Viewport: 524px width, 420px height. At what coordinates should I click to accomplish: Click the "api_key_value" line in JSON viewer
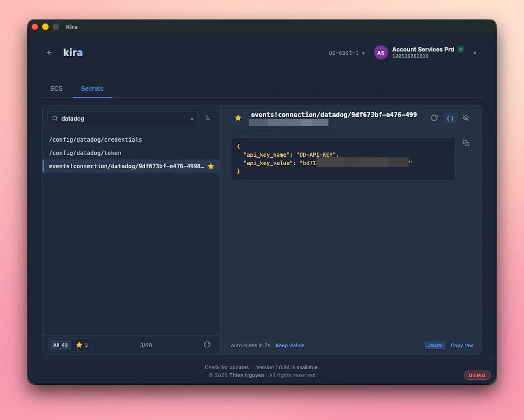tap(327, 163)
